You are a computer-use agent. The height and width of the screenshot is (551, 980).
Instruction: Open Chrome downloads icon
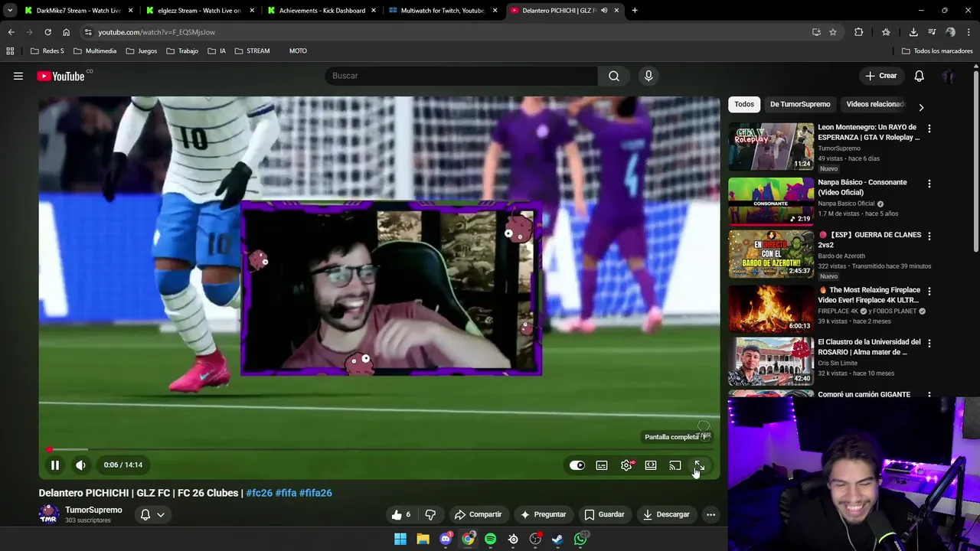click(x=913, y=32)
